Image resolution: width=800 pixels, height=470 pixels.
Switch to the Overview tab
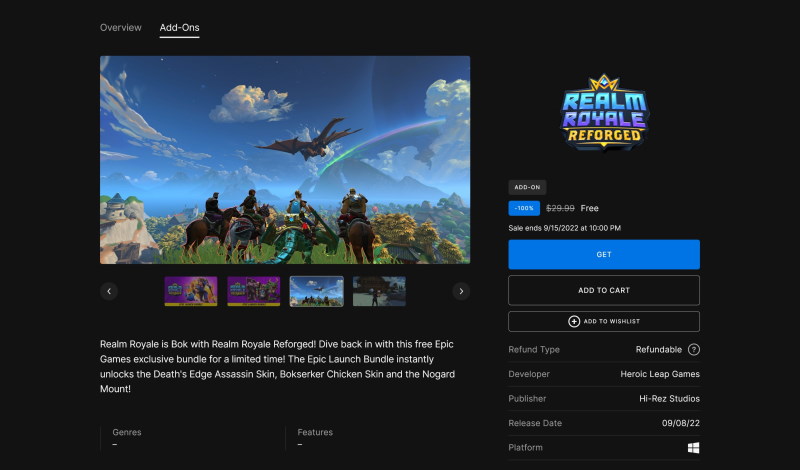(x=120, y=28)
